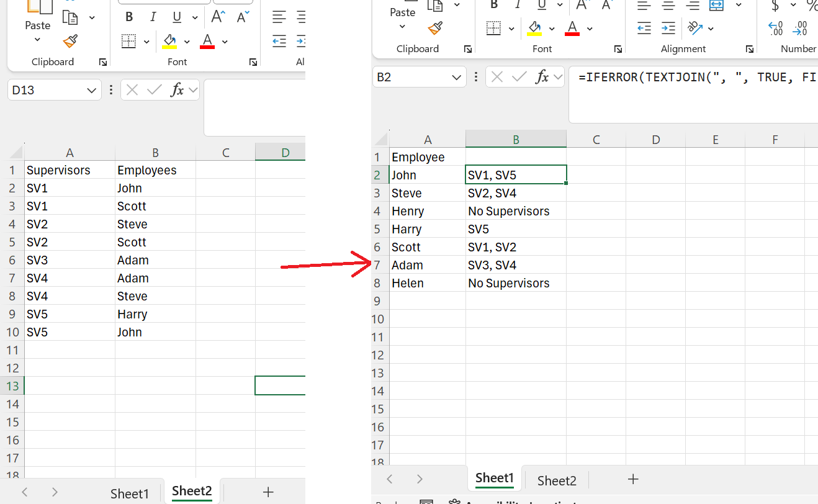
Task: Apply yellow fill color in right window
Action: [x=534, y=29]
